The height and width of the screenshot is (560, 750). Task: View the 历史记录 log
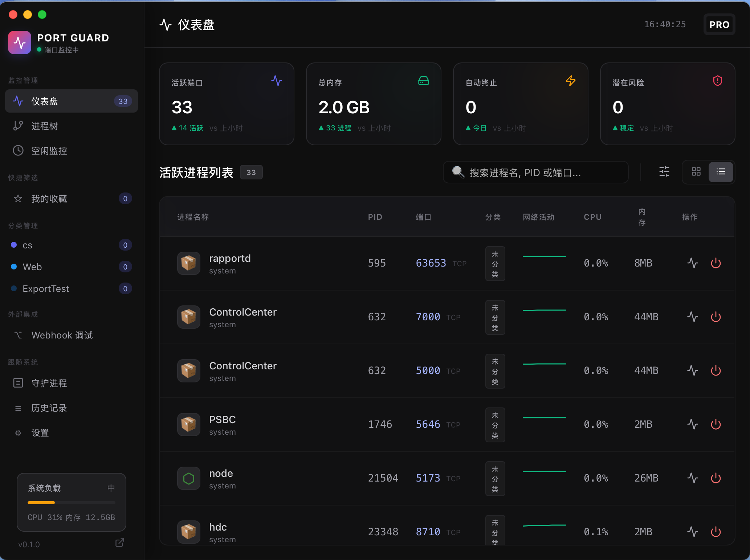coord(49,408)
